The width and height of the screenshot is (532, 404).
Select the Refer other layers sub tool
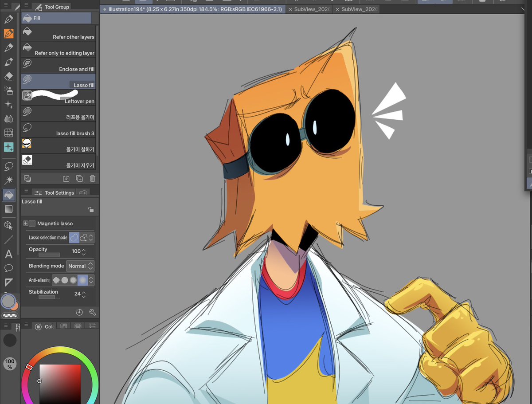(x=58, y=33)
